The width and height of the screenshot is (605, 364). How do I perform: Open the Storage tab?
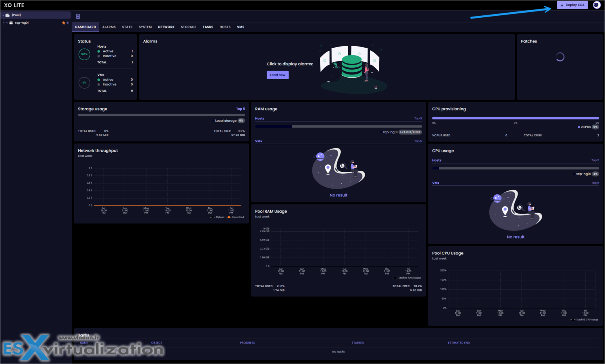pyautogui.click(x=188, y=27)
